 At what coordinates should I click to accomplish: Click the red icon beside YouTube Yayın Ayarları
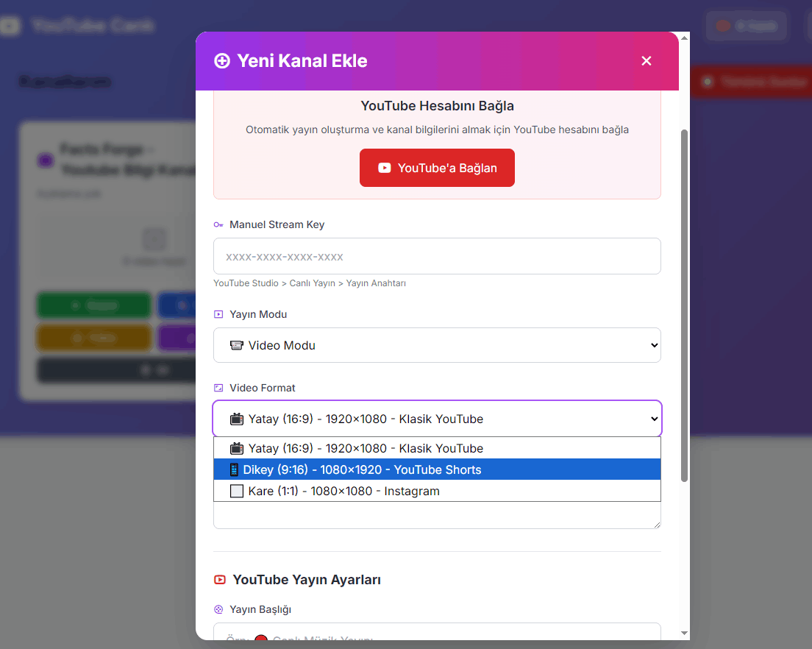pyautogui.click(x=220, y=580)
